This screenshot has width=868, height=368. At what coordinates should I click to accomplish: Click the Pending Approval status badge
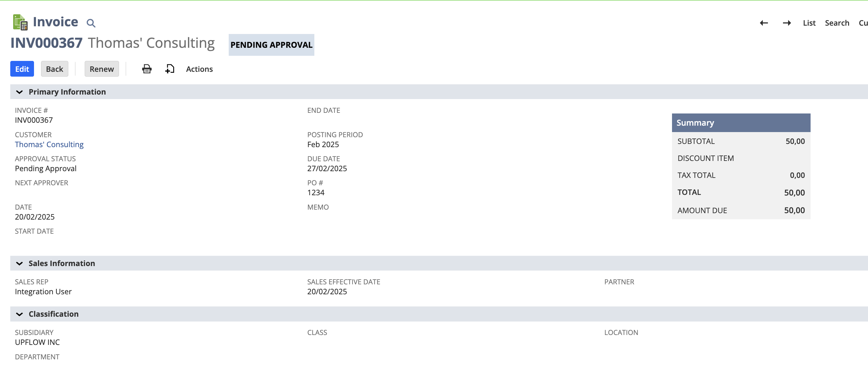coord(271,45)
